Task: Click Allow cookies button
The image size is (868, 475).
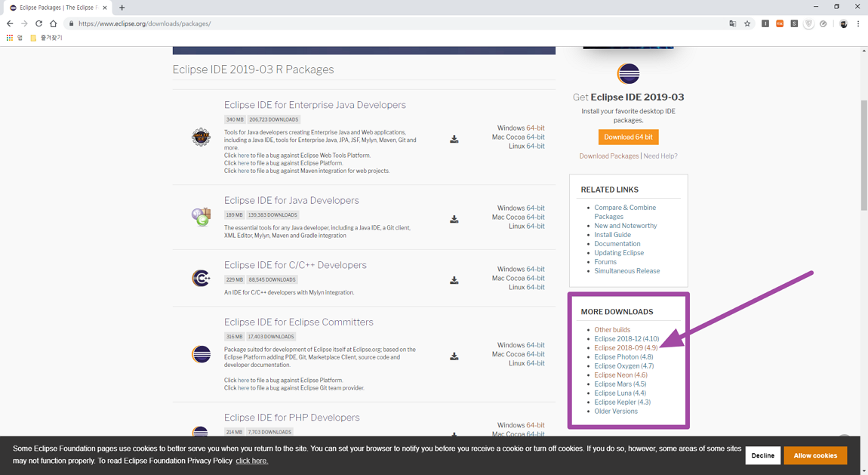Action: pyautogui.click(x=815, y=455)
